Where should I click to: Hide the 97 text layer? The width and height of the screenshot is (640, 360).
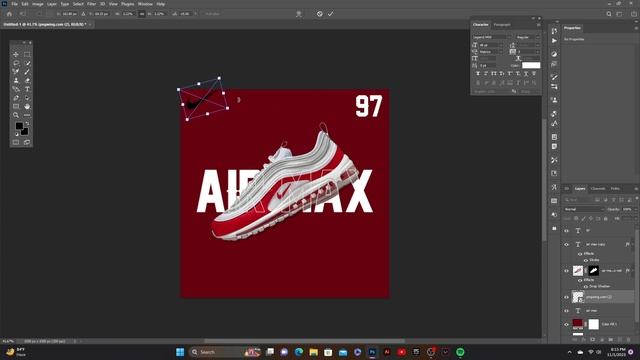point(567,231)
